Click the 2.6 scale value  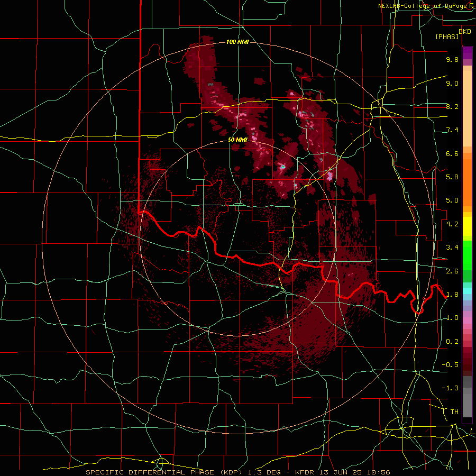452,271
